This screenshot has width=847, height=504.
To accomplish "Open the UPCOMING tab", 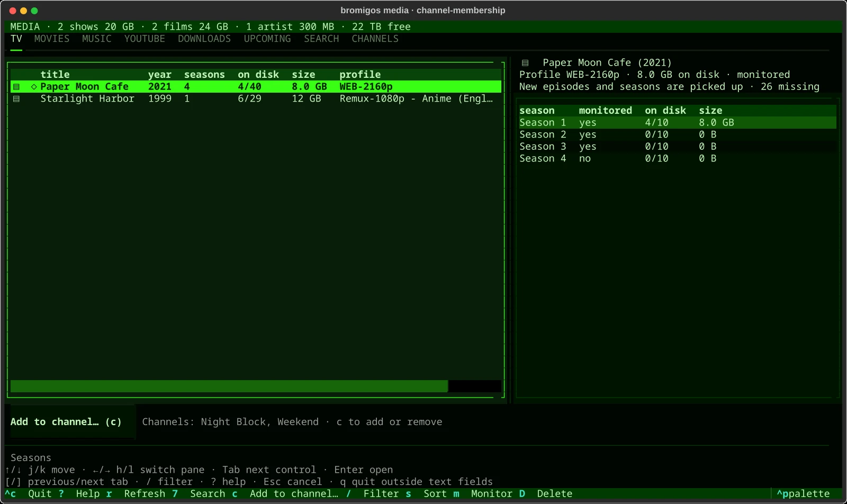I will pos(267,39).
